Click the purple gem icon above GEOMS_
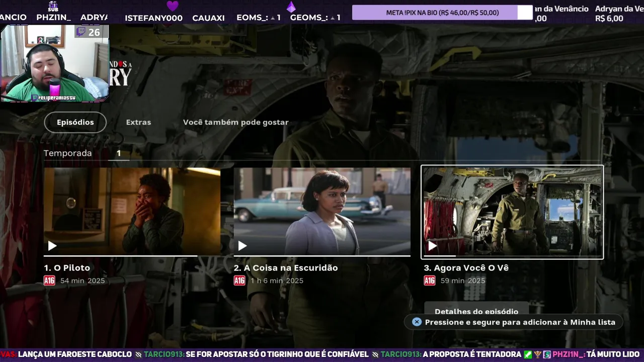This screenshot has width=644, height=362. pos(291,7)
